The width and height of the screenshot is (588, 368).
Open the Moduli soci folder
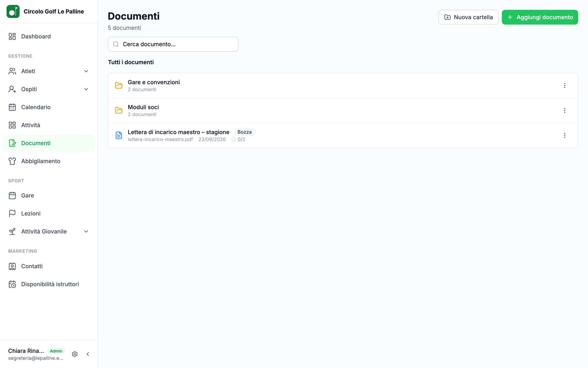coord(343,110)
